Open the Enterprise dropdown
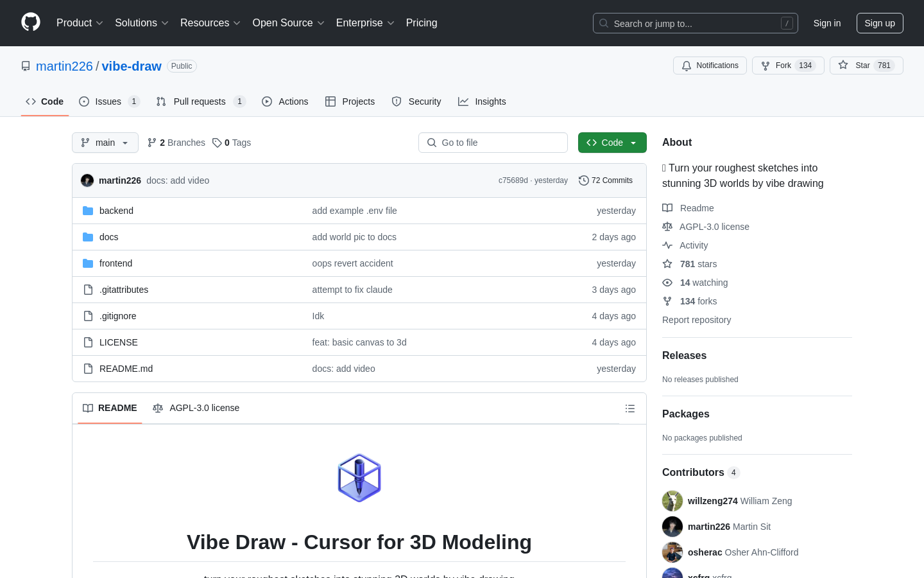Screen dimensions: 924x578 click(365, 23)
